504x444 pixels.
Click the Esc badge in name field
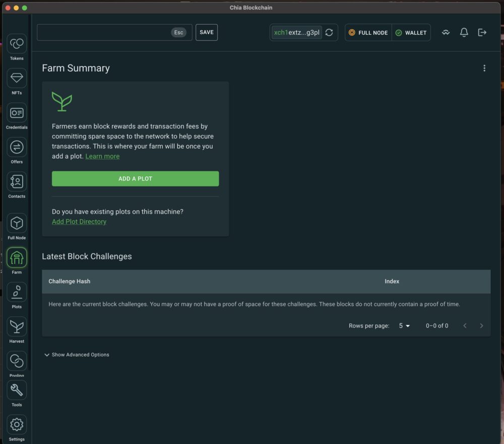point(178,32)
